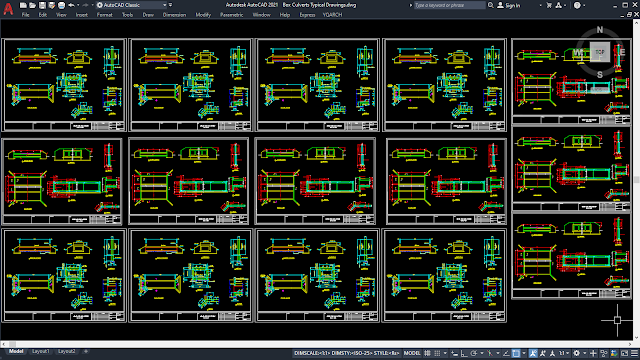Click the horizontal scrollbar thumb
Image resolution: width=640 pixels, height=360 pixels.
click(x=12, y=344)
